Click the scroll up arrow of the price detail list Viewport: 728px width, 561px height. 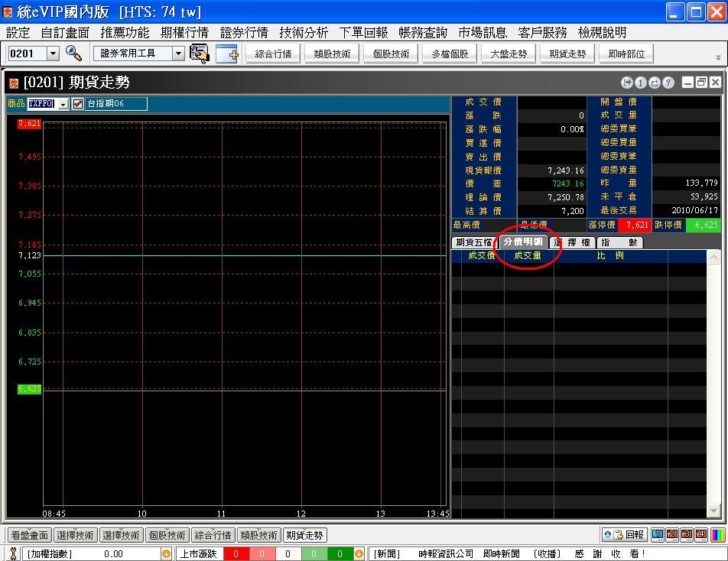(x=713, y=257)
